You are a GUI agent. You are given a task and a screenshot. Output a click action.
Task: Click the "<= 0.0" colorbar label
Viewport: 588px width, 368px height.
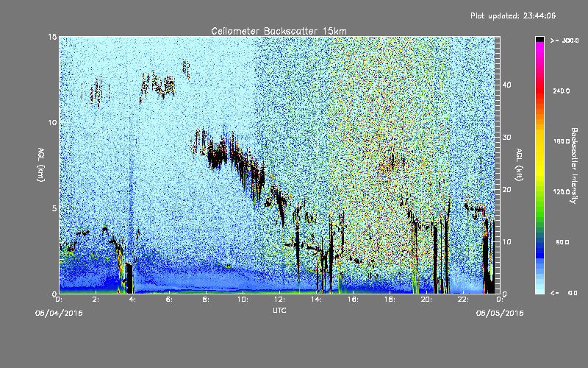pos(564,292)
